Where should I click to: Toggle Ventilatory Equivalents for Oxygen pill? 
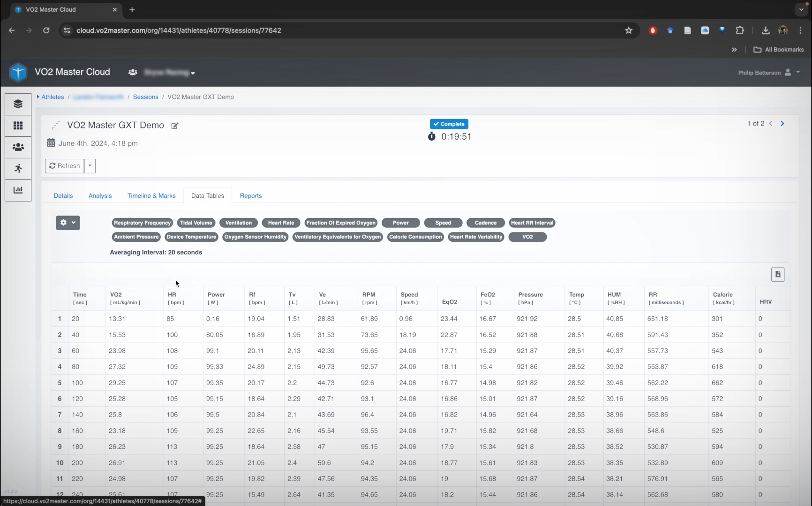point(338,237)
